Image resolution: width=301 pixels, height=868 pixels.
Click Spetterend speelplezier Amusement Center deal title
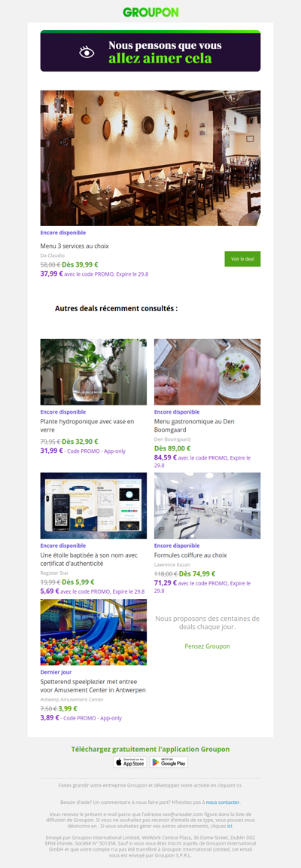tap(93, 686)
